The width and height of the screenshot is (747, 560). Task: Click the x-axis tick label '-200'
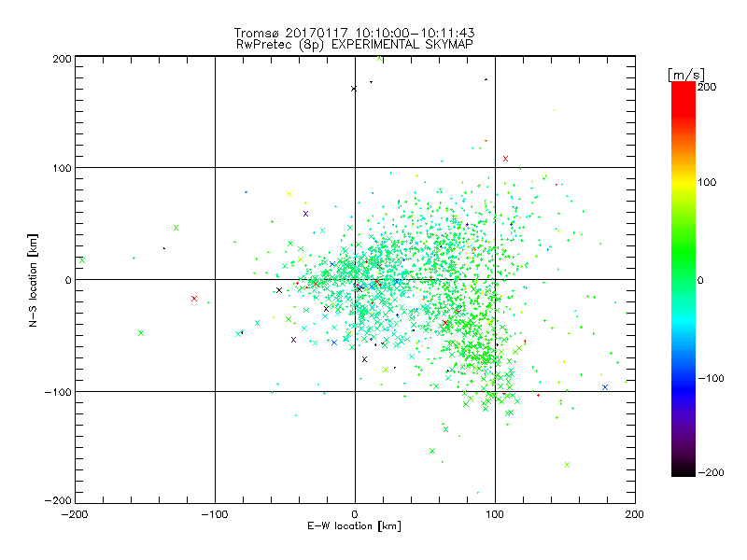(75, 514)
